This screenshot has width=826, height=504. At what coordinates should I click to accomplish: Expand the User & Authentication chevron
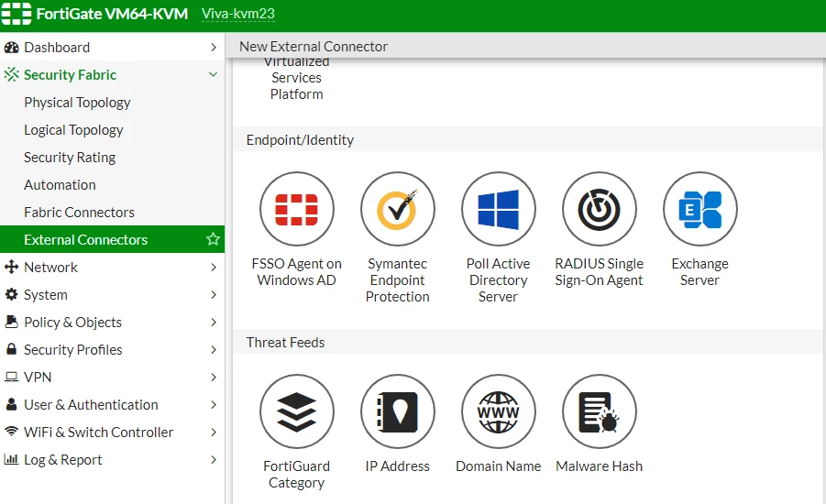[214, 404]
